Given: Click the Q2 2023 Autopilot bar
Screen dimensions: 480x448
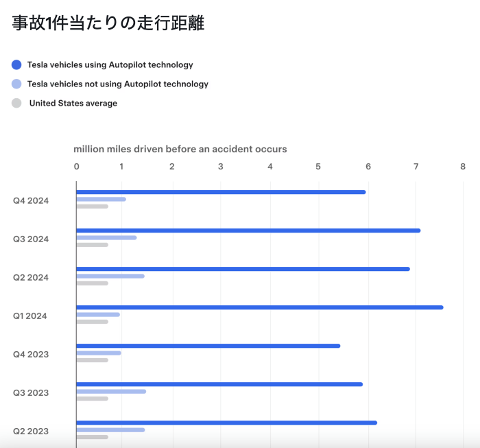Looking at the screenshot, I should tap(226, 423).
